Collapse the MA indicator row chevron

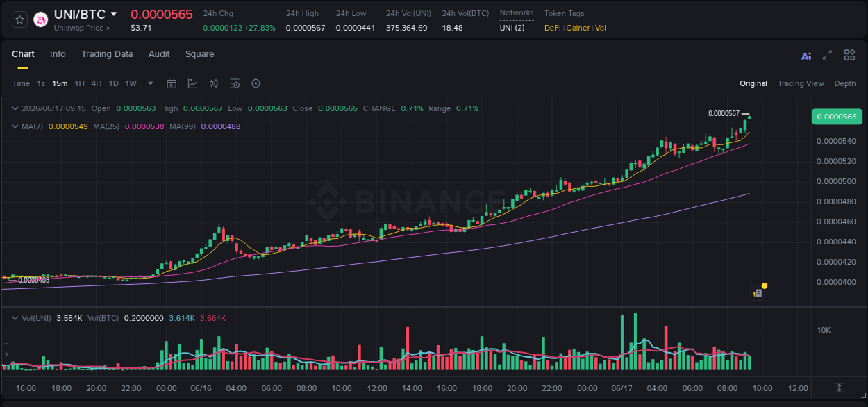coord(15,126)
